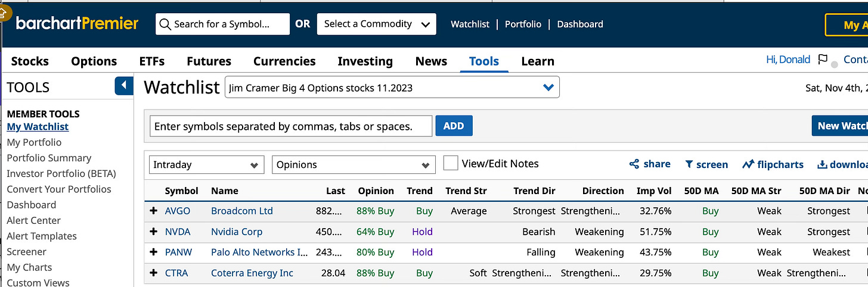Open the Select a Commodity dropdown
Viewport: 868px width, 287px height.
(376, 24)
